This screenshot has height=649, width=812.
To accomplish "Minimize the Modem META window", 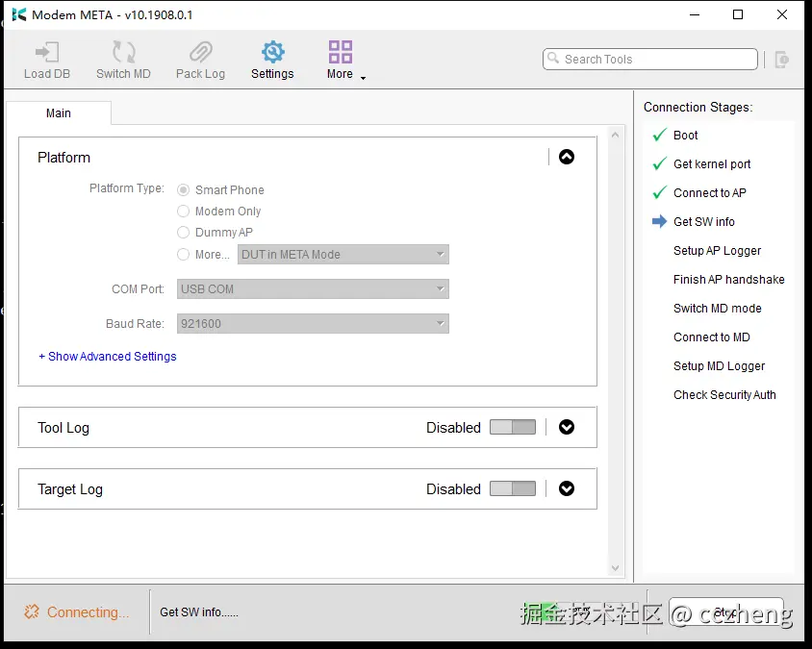I will [695, 14].
